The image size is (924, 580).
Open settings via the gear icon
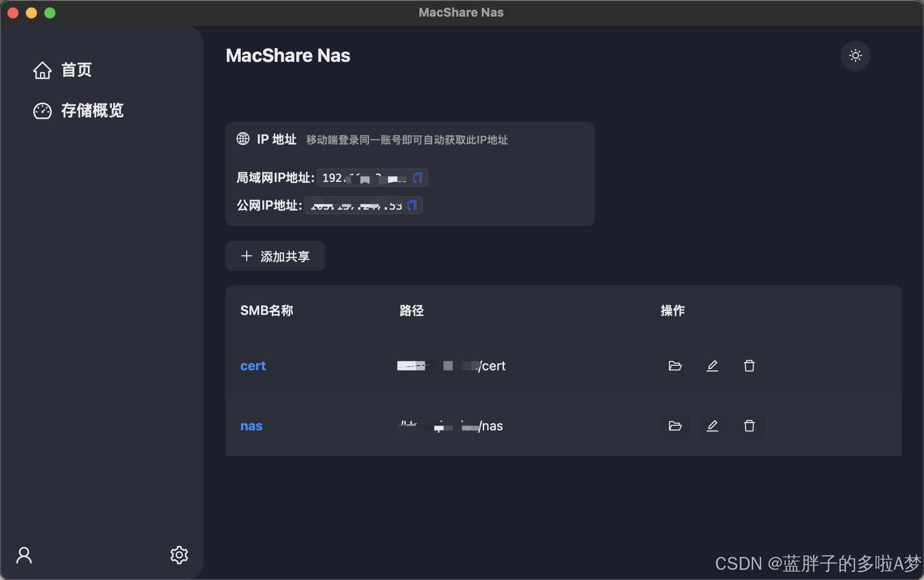179,555
